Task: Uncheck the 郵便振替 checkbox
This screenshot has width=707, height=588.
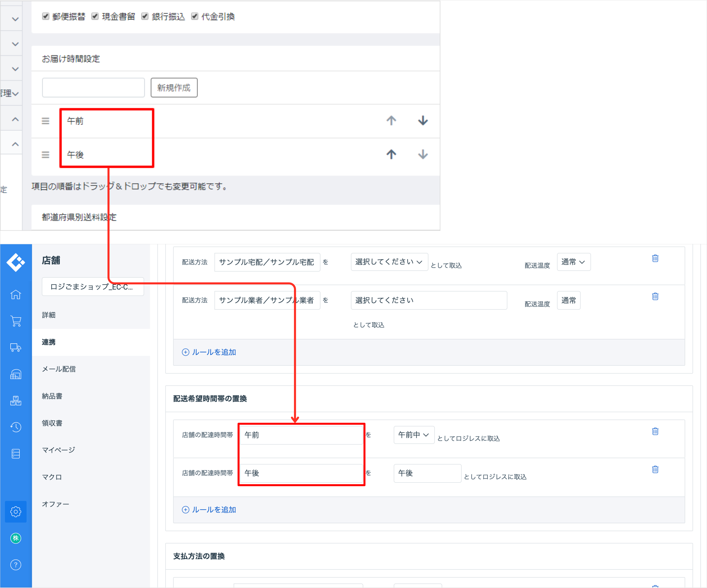Action: [x=46, y=16]
